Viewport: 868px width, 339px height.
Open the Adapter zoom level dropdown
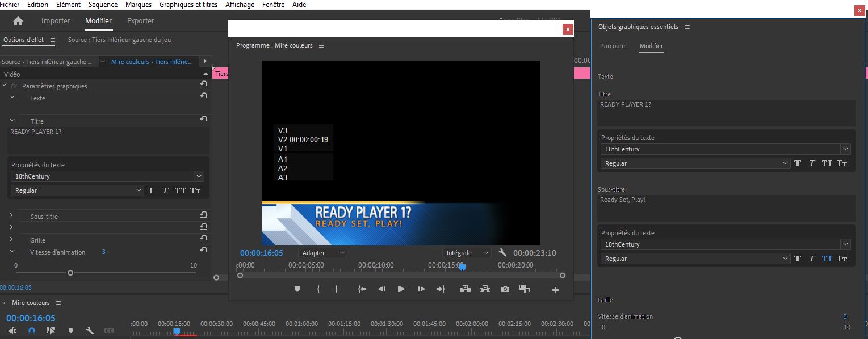pos(323,253)
